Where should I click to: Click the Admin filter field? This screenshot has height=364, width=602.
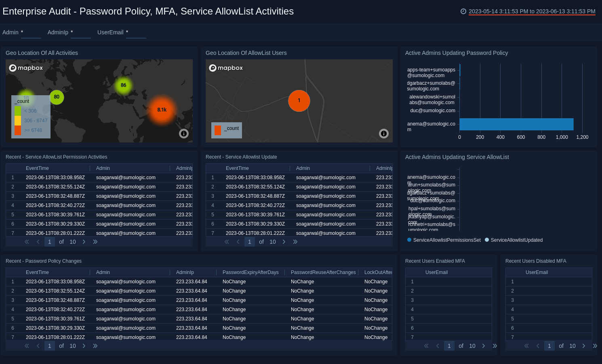click(31, 33)
